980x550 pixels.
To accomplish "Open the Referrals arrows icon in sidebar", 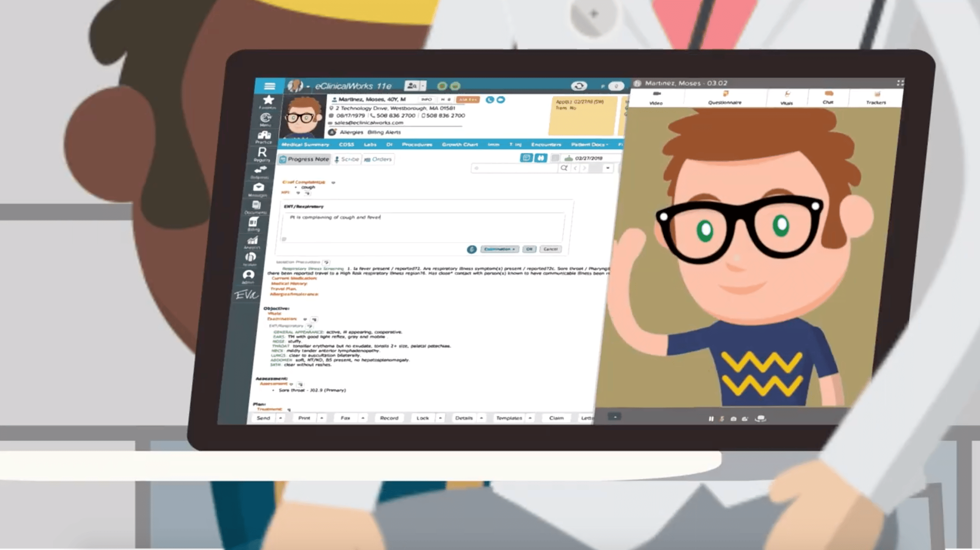I will point(260,170).
